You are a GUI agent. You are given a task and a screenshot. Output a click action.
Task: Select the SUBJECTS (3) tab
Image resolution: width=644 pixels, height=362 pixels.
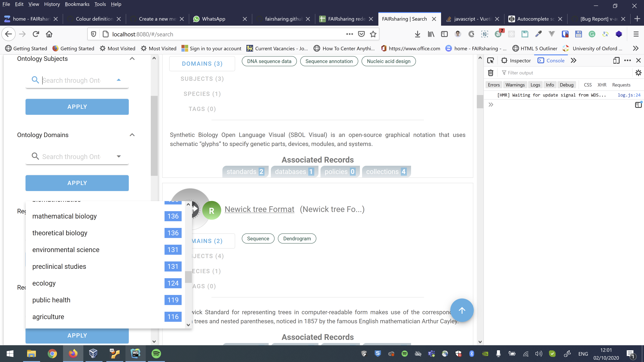coord(202,79)
